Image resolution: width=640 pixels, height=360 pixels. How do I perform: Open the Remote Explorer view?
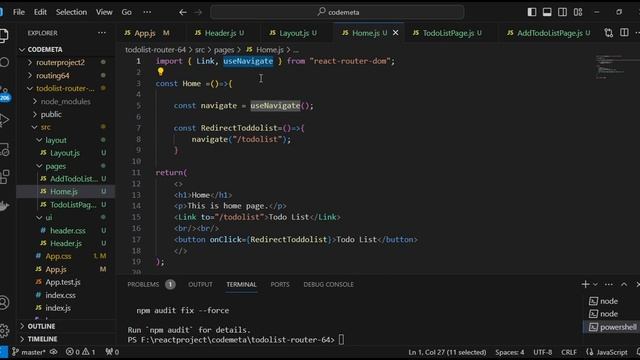(x=4, y=150)
